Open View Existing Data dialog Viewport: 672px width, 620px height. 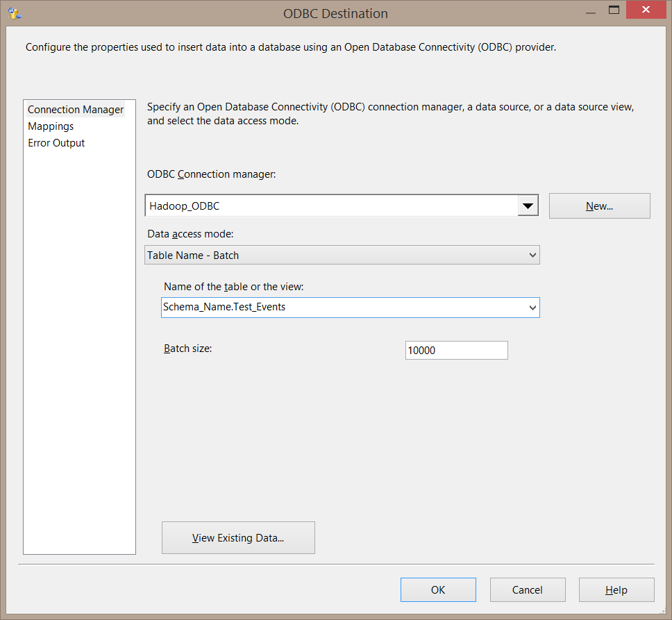point(238,537)
